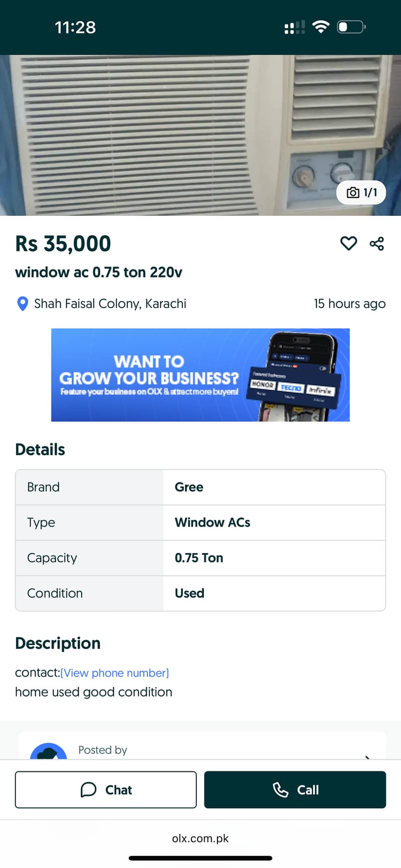Open the Grow Your Business banner

click(200, 375)
